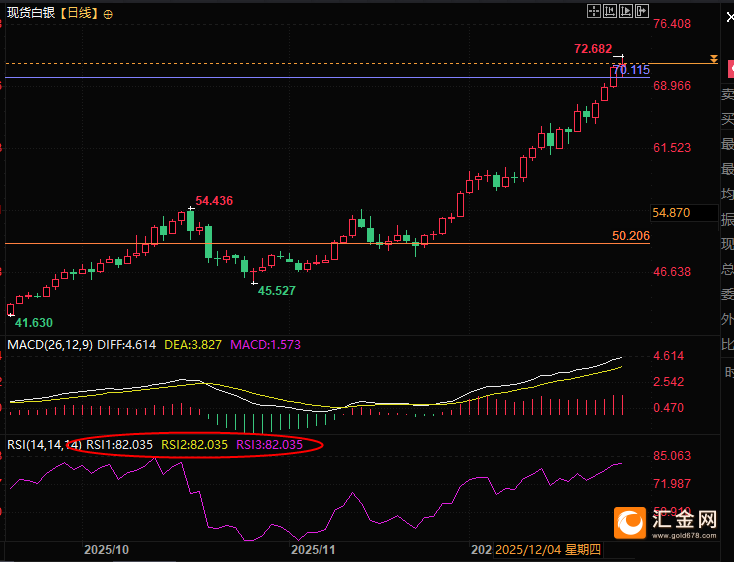The height and width of the screenshot is (562, 734).
Task: Click the 2025/11 date axis label
Action: [x=313, y=549]
